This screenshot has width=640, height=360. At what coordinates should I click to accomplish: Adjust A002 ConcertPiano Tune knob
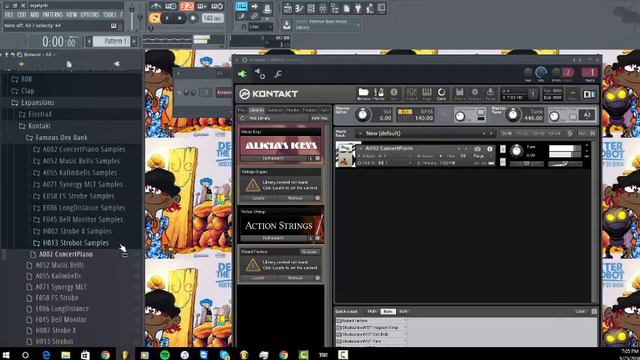tap(516, 151)
